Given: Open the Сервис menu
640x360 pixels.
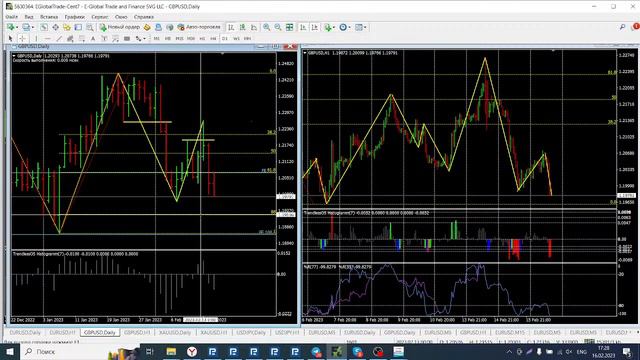Looking at the screenshot, I should pyautogui.click(x=100, y=17).
